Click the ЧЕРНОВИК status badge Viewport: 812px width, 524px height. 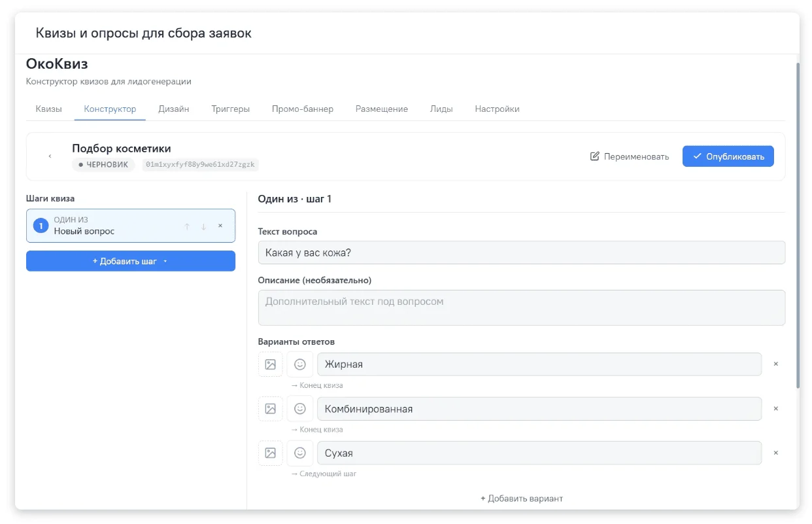click(x=103, y=165)
